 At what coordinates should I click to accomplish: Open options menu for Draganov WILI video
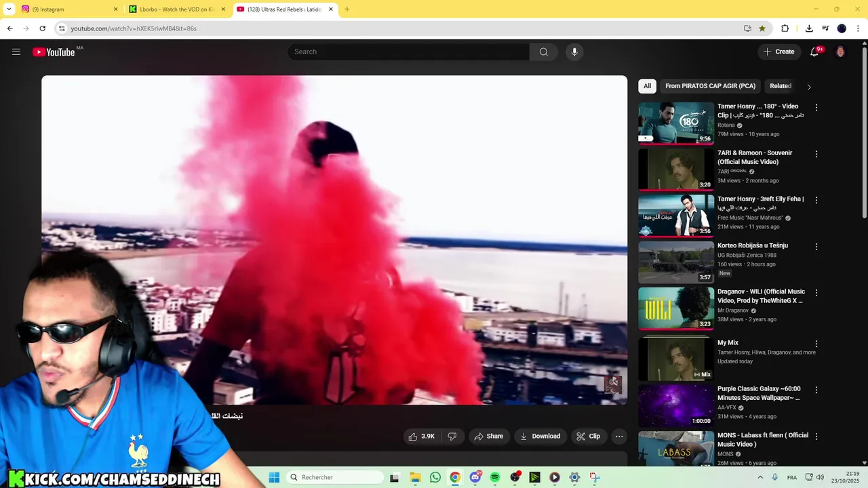816,293
